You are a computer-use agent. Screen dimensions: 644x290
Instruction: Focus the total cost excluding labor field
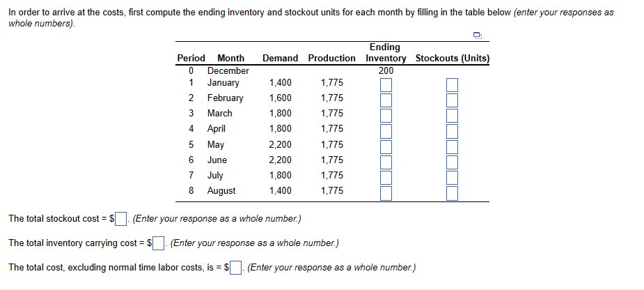pyautogui.click(x=235, y=268)
